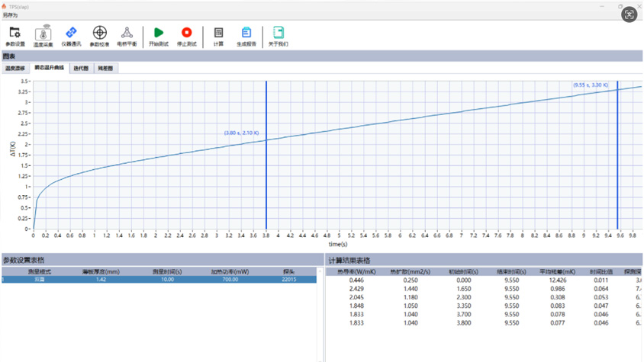
Task: Select the 电桥平衡 bridge balance tool
Action: 127,36
